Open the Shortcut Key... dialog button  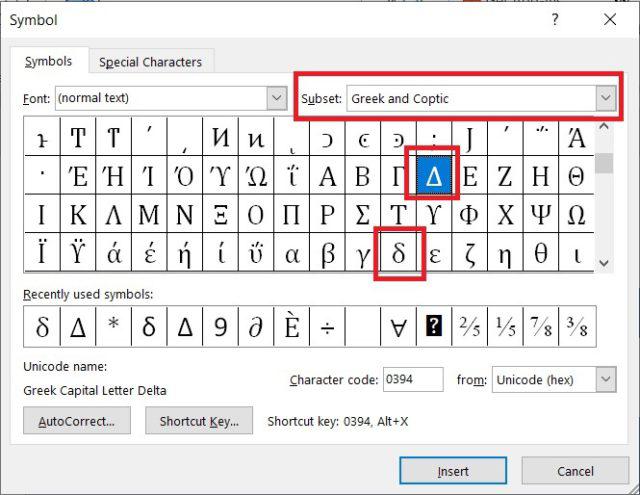pyautogui.click(x=199, y=421)
